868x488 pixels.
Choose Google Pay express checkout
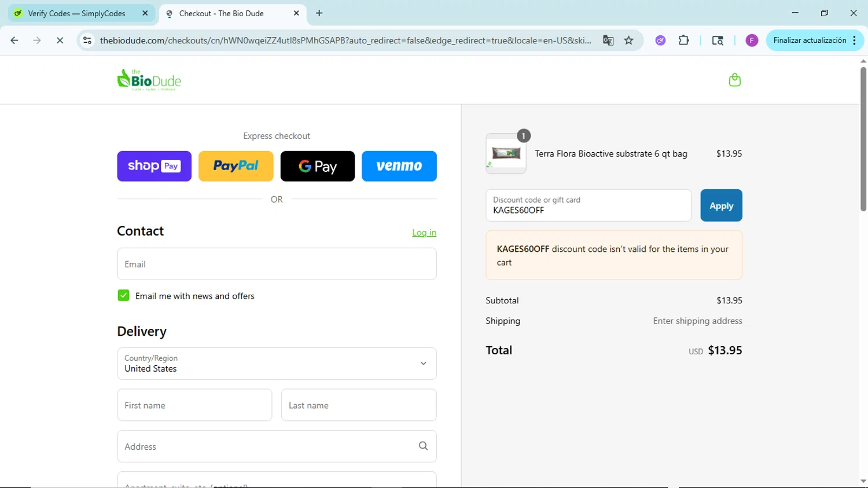tap(317, 166)
